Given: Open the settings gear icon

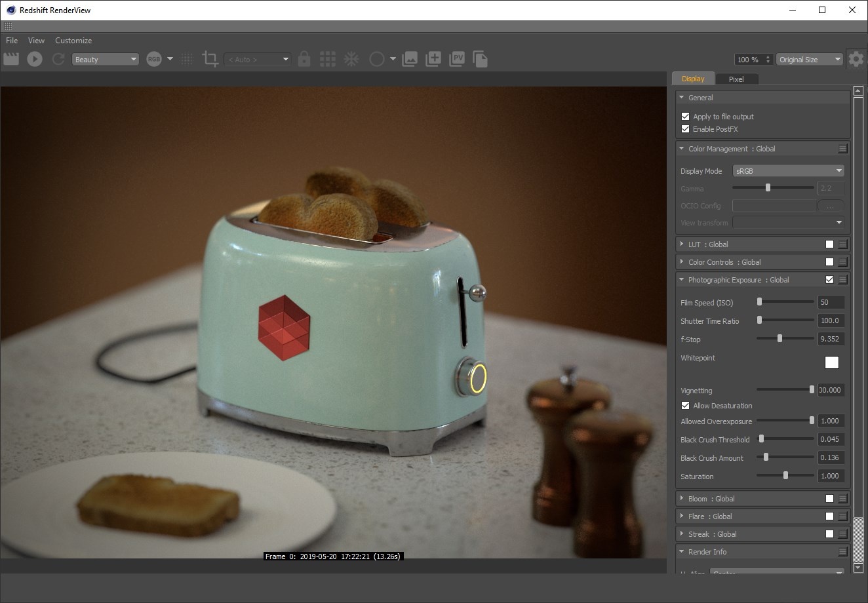Looking at the screenshot, I should pos(856,59).
